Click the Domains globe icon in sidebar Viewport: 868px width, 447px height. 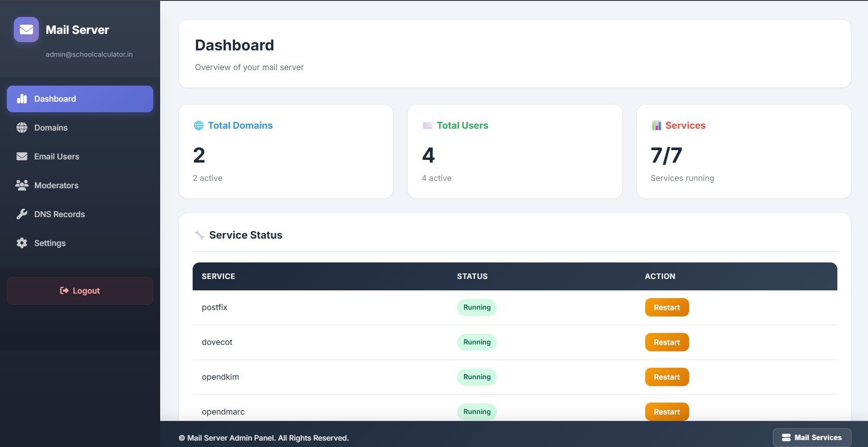(x=22, y=128)
